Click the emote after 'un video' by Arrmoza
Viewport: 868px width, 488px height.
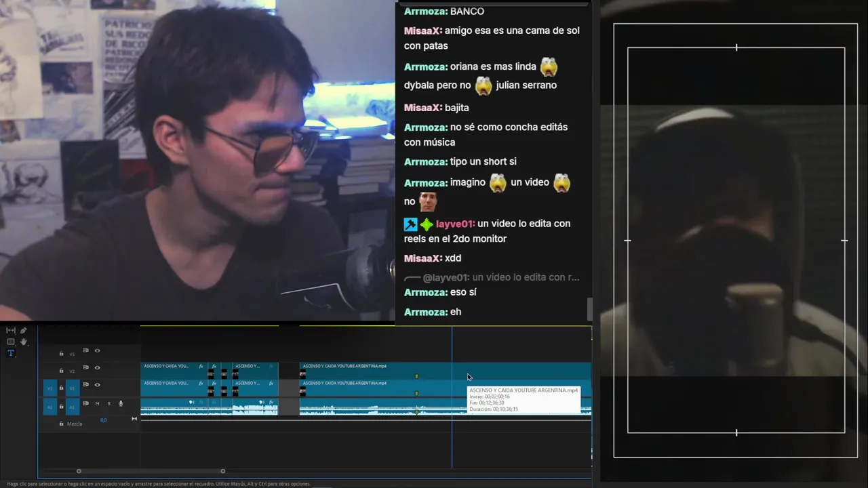coord(561,183)
